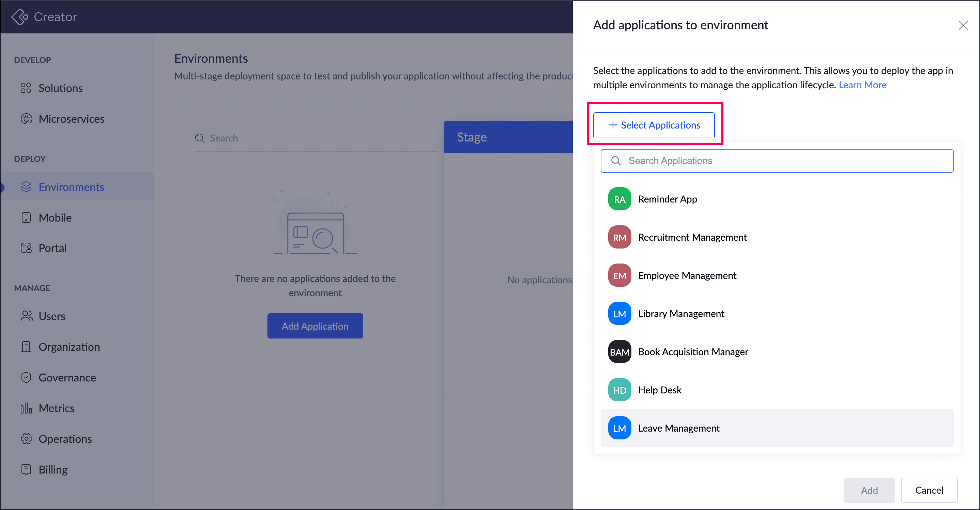Screen dimensions: 980x510
Task: Click the Metrics bar chart icon
Action: tap(26, 408)
